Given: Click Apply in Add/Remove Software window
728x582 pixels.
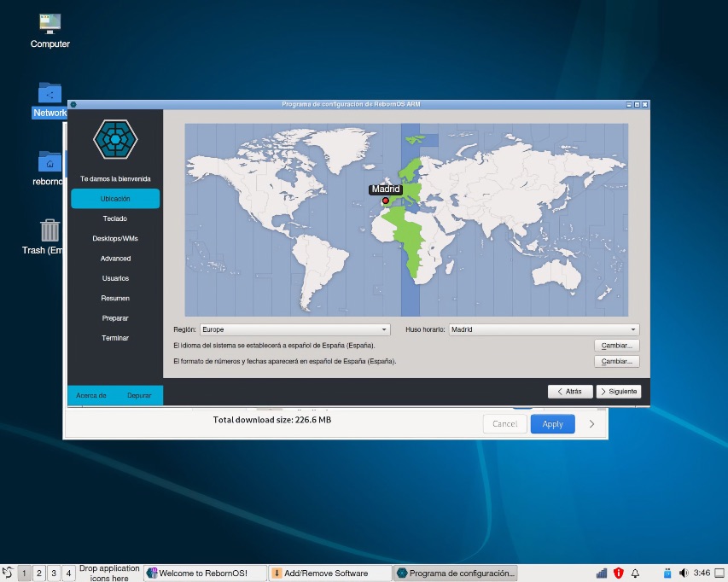Looking at the screenshot, I should [x=552, y=424].
